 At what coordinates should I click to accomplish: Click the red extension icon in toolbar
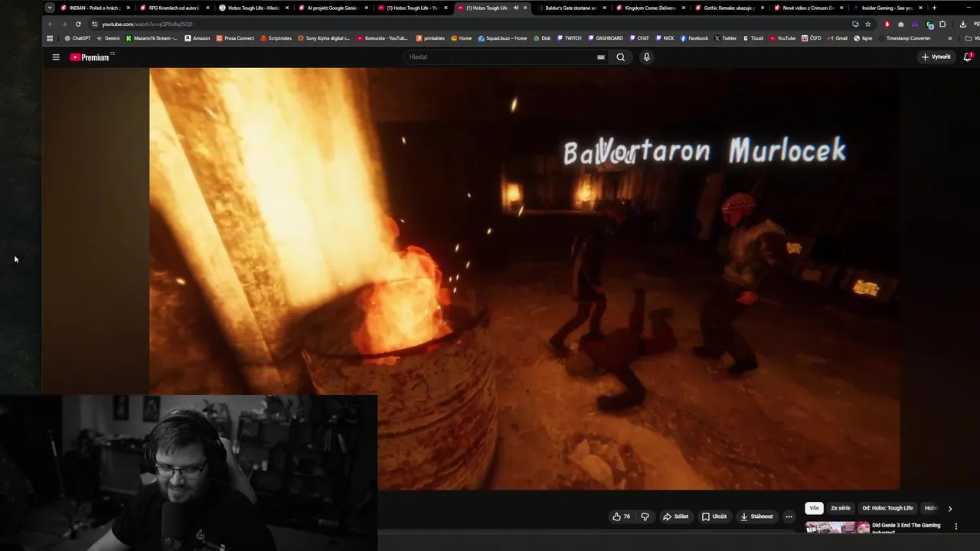(887, 24)
